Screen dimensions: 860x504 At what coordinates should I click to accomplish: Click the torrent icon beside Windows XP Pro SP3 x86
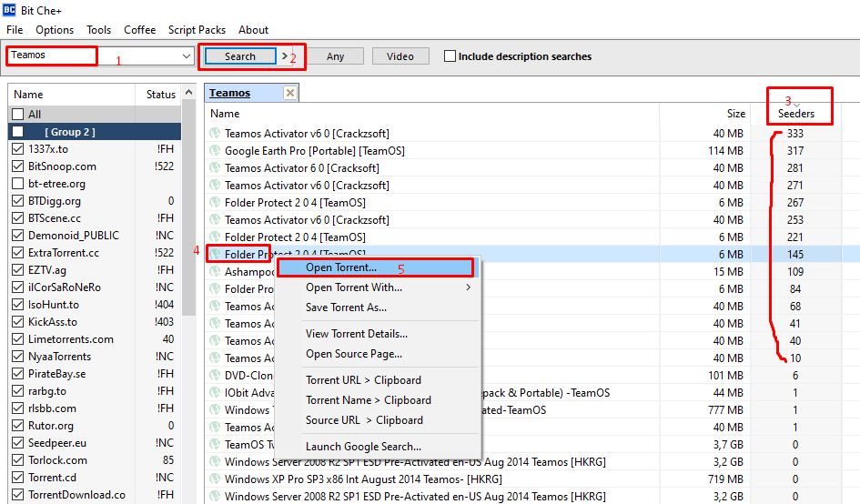click(x=215, y=479)
